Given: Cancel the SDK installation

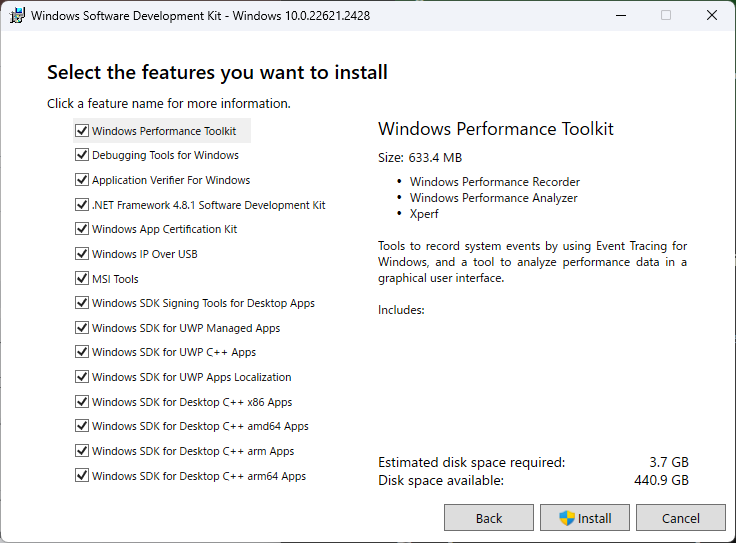Looking at the screenshot, I should click(681, 518).
